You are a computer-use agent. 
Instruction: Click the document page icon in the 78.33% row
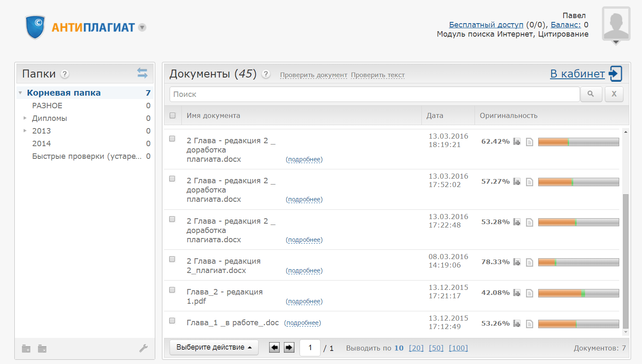tap(530, 262)
